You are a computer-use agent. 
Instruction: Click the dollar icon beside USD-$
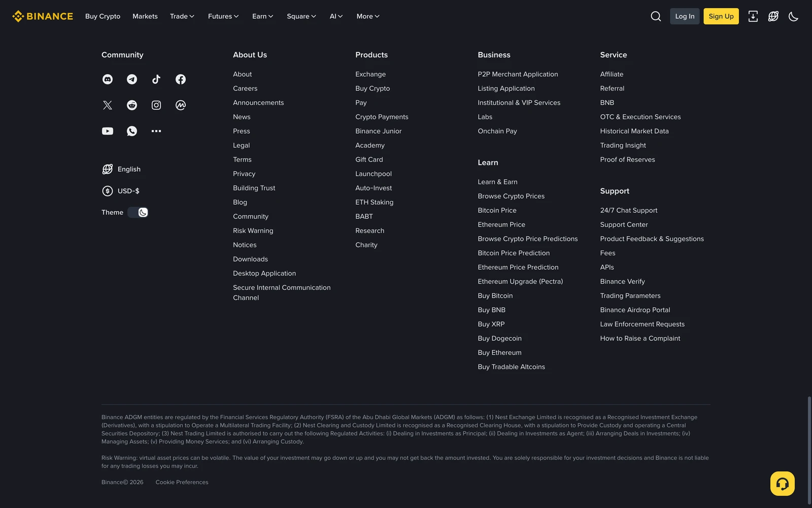[x=108, y=191]
